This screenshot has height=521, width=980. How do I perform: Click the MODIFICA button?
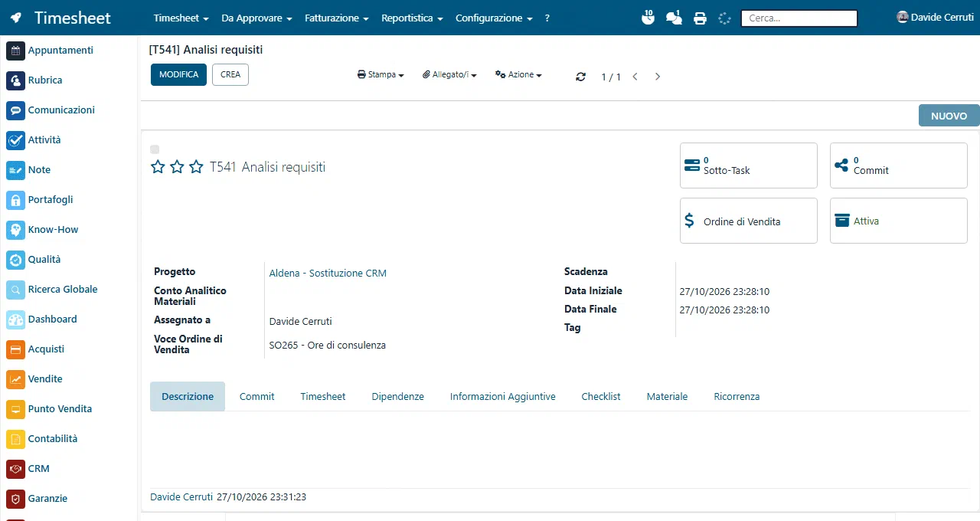pos(178,74)
